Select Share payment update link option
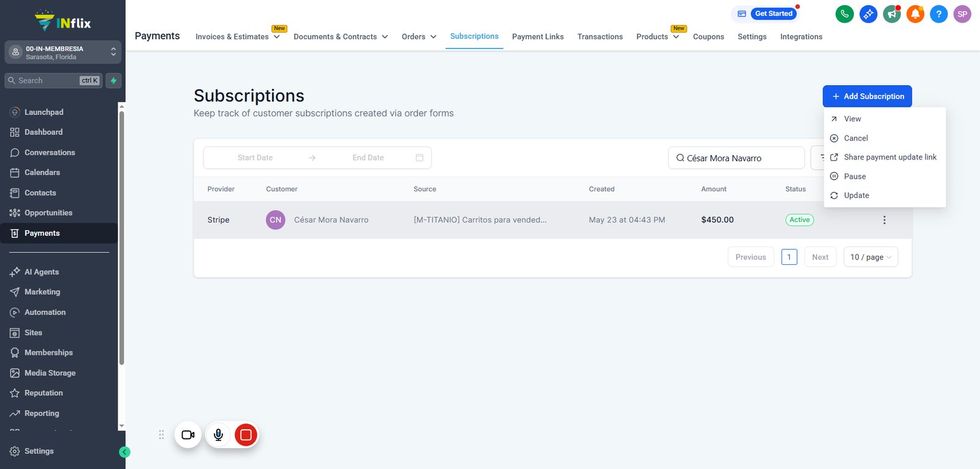Viewport: 980px width, 469px height. (x=884, y=157)
